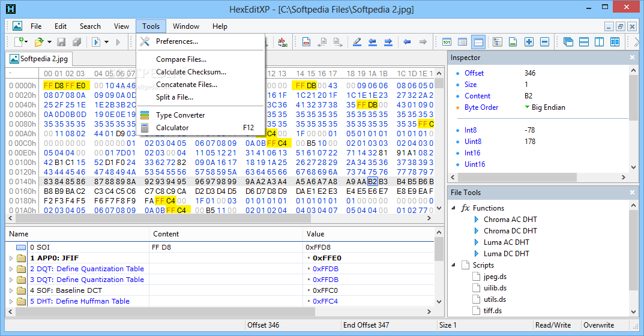Open the File menu

click(36, 26)
